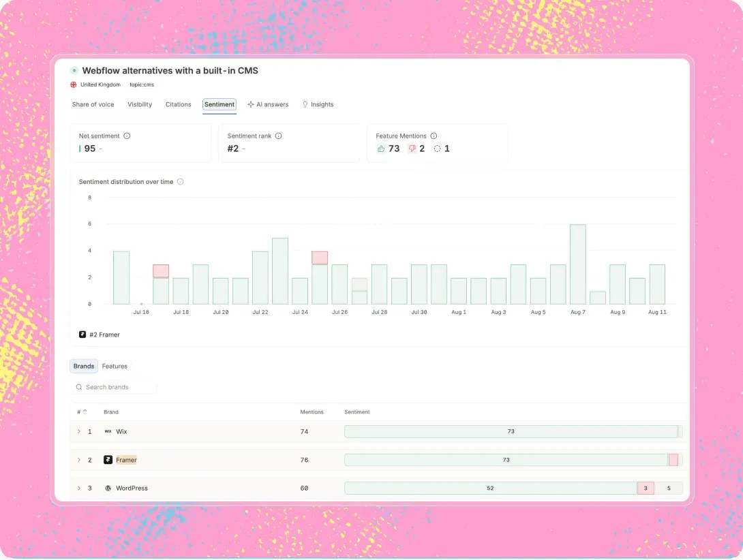The width and height of the screenshot is (743, 560).
Task: Click WordPress's neutral sentiment segment showing 5
Action: click(669, 488)
